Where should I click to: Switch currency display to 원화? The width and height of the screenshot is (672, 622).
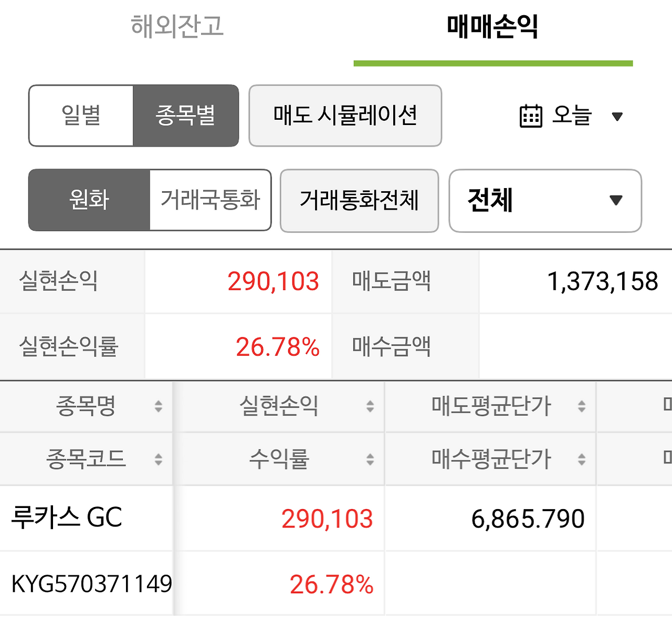pos(89,200)
